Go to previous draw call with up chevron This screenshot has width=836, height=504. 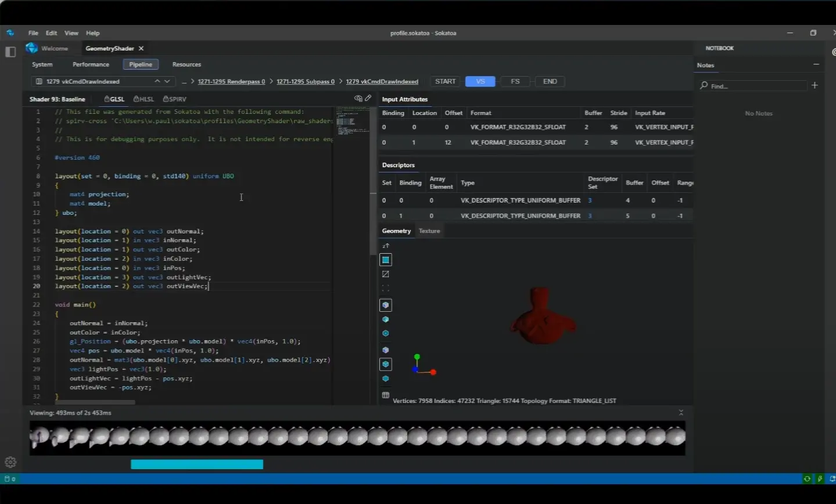(x=157, y=81)
